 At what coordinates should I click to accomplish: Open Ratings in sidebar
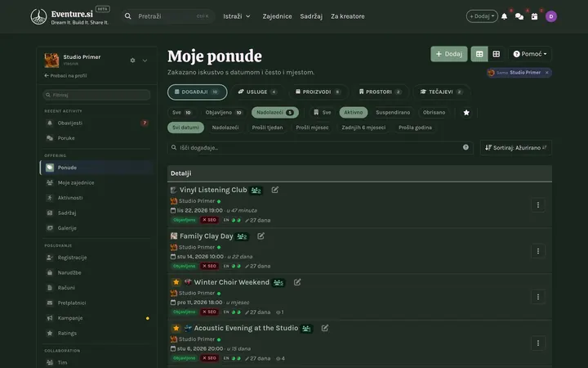click(x=96, y=333)
